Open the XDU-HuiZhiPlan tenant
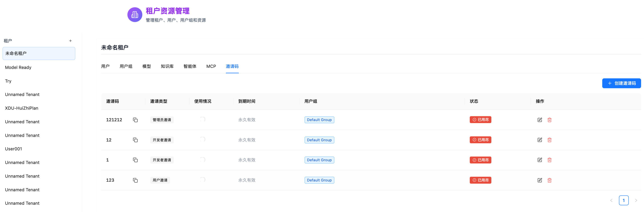Screen dimensions: 644x212 tap(22, 108)
